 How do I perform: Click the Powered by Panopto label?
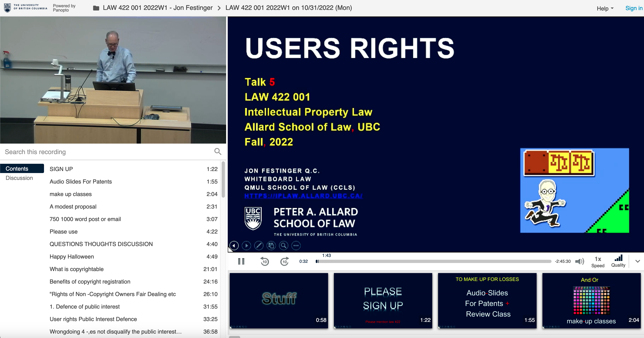pyautogui.click(x=64, y=8)
